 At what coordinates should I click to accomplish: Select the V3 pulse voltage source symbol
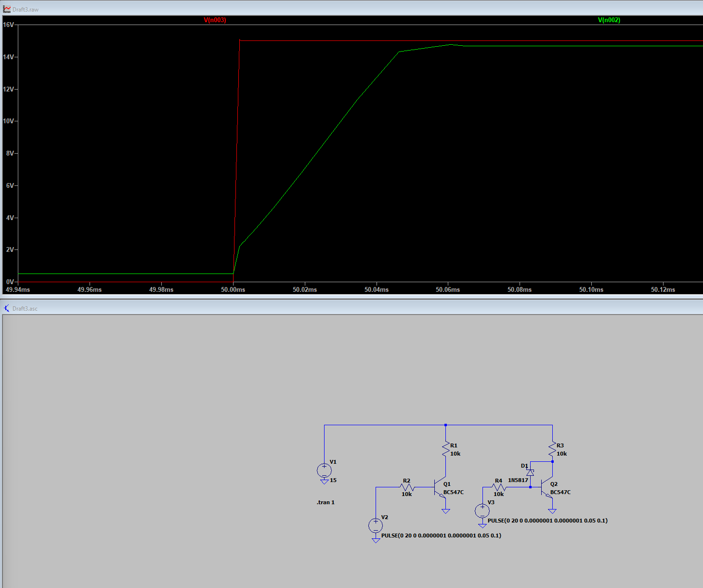(482, 511)
